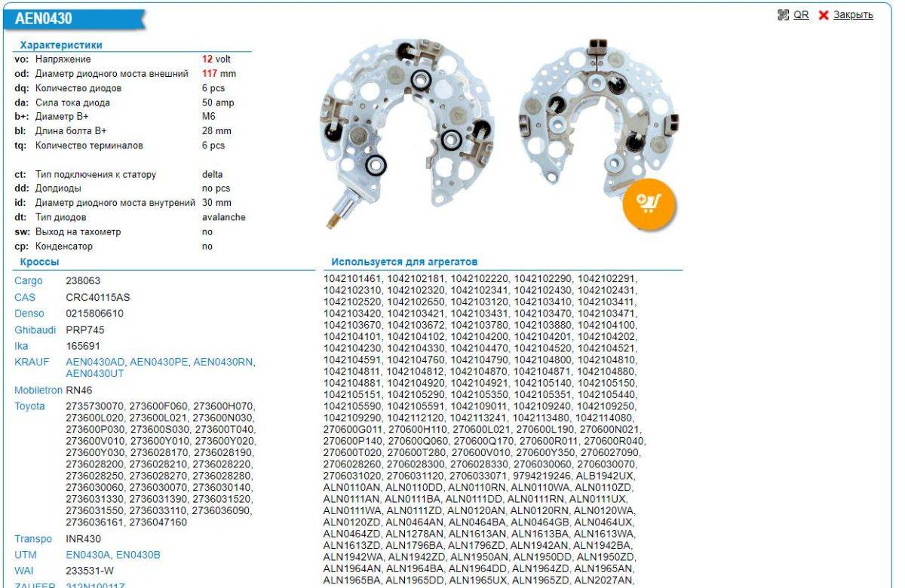This screenshot has height=588, width=905.
Task: Click the Toyota brand label
Action: (29, 406)
